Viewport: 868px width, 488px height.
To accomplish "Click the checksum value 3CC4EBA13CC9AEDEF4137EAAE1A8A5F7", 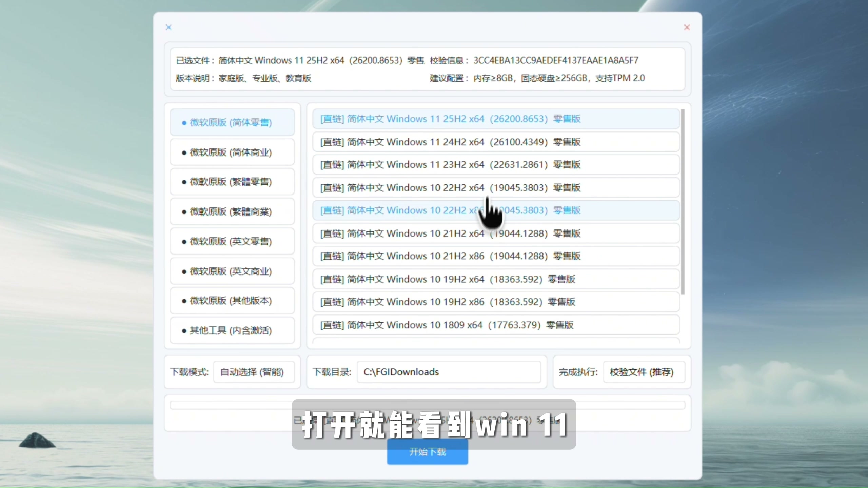I will click(556, 60).
